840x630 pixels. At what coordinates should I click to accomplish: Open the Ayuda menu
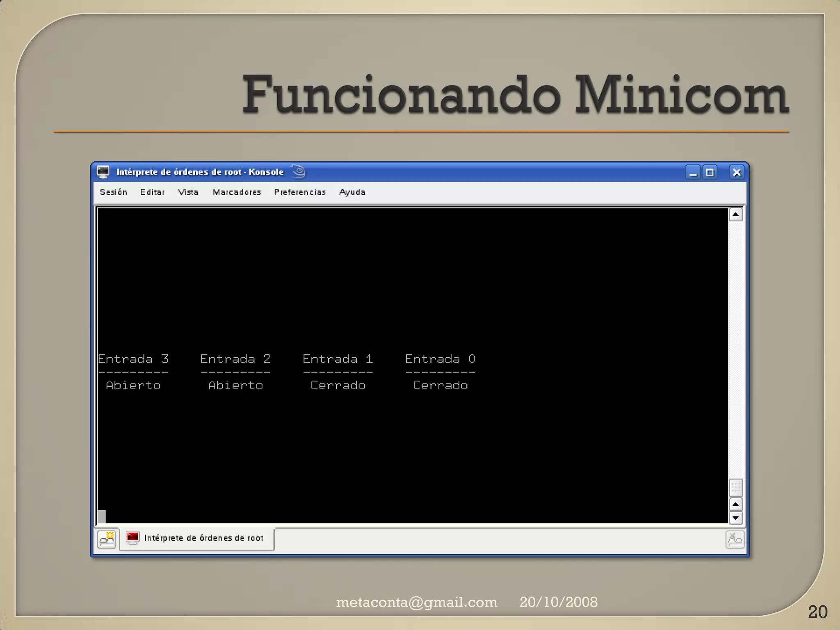(352, 192)
